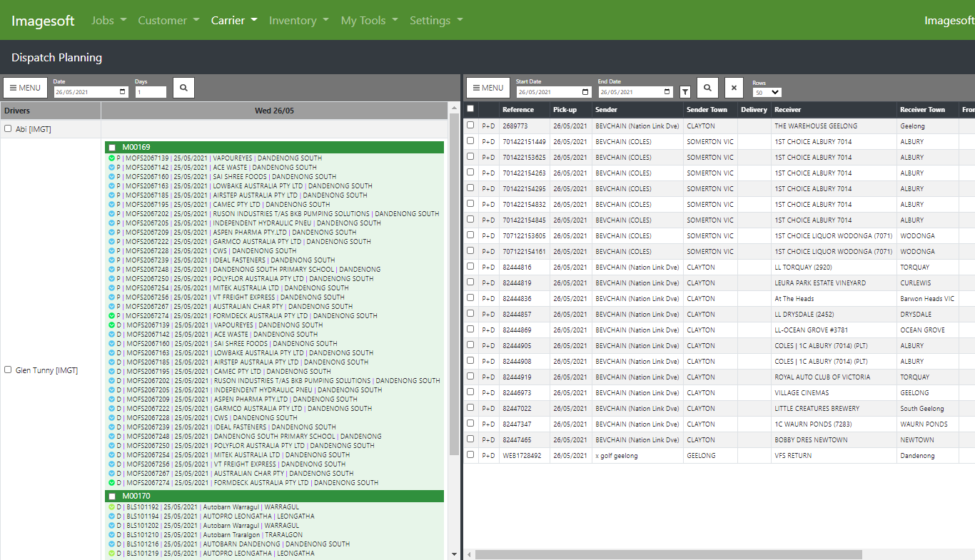Viewport: 975px width, 560px height.
Task: Click the left panel vertical scrollbar thumb
Action: (454, 284)
